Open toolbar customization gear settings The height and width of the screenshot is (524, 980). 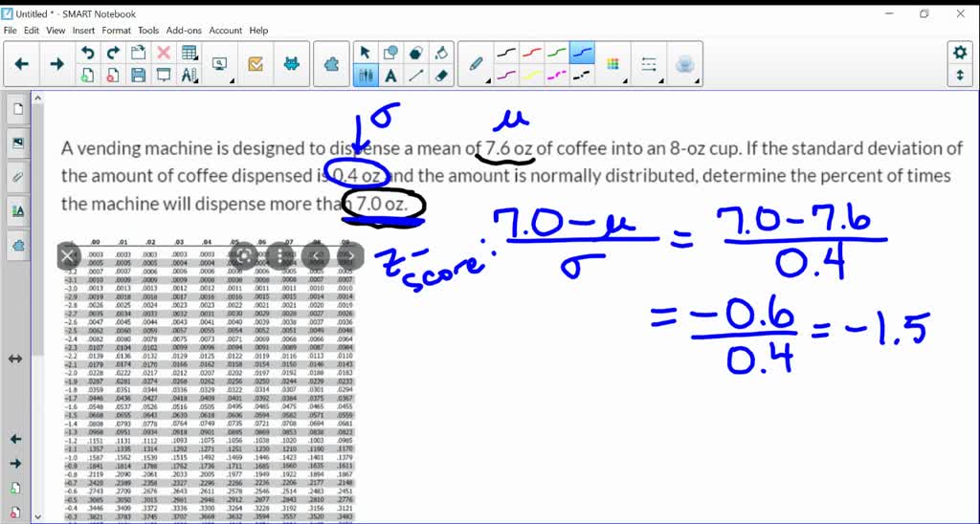click(960, 53)
